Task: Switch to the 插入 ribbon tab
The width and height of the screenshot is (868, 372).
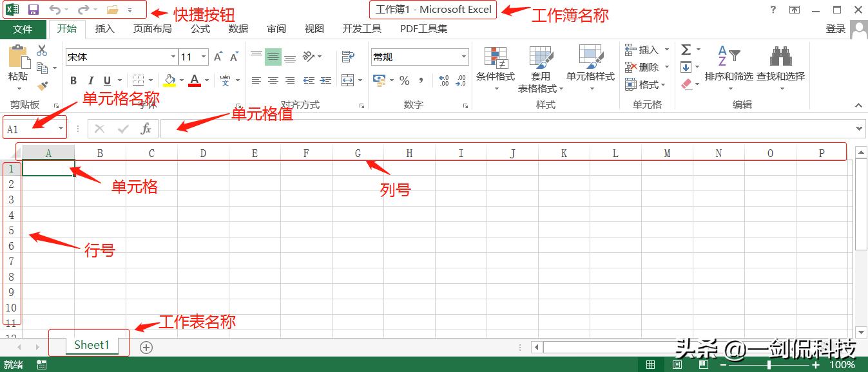Action: pos(104,28)
